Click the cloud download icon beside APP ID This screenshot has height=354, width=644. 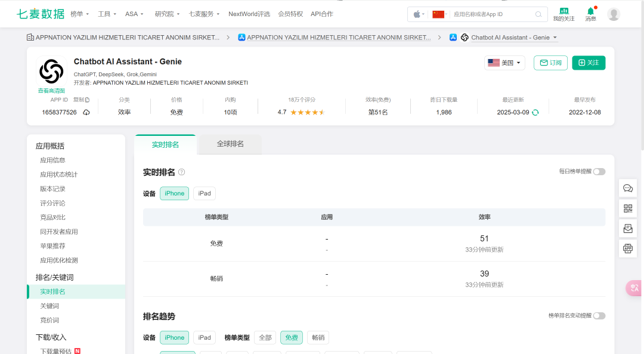pos(86,112)
